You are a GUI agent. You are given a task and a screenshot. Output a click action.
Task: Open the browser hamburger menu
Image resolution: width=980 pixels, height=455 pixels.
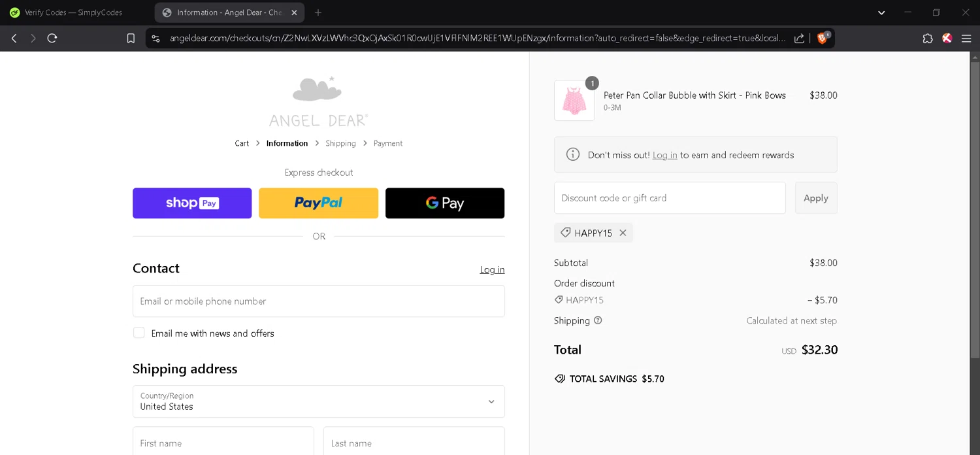[x=966, y=39]
